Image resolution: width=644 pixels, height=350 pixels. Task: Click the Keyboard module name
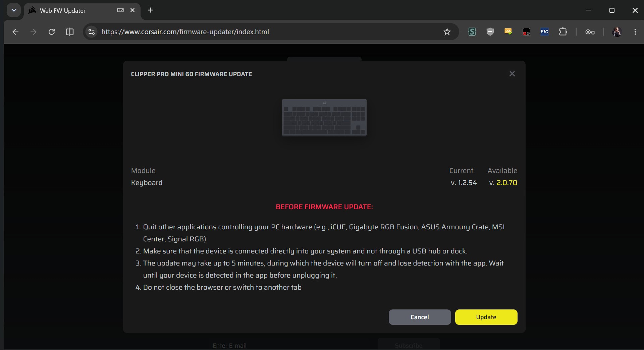(x=147, y=183)
